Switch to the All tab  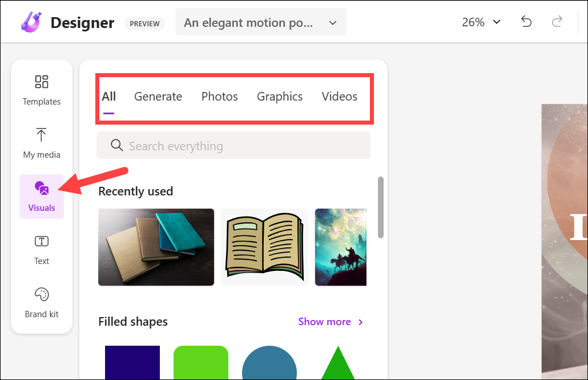click(x=108, y=97)
